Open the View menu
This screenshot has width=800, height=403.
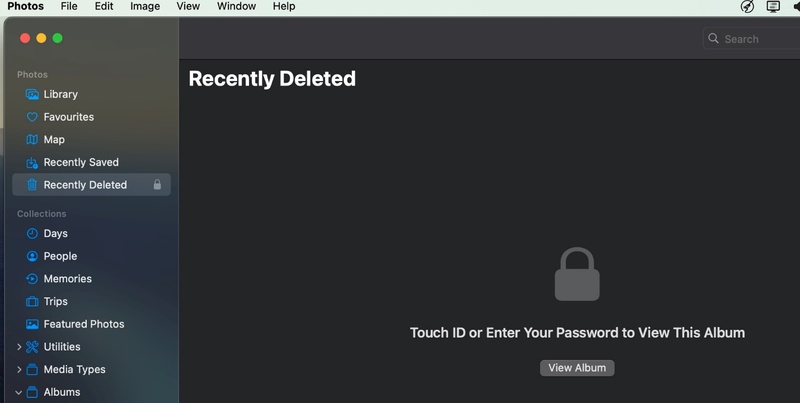tap(188, 6)
